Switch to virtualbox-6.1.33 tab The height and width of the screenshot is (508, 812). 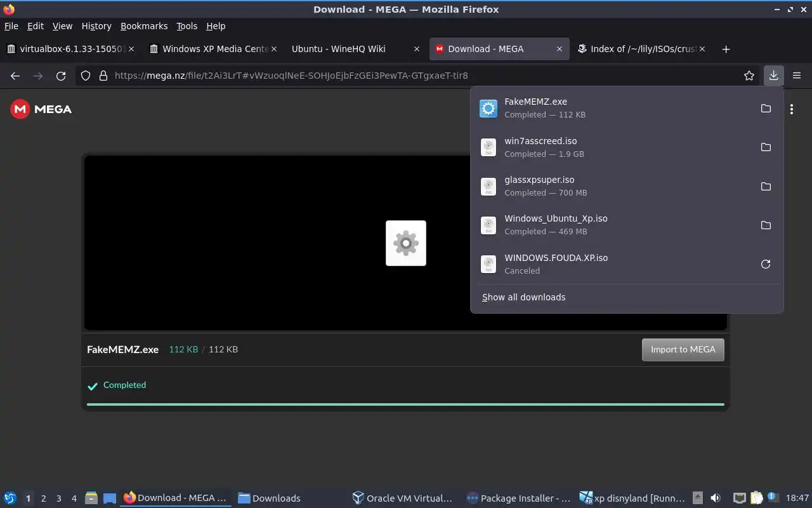pyautogui.click(x=71, y=49)
